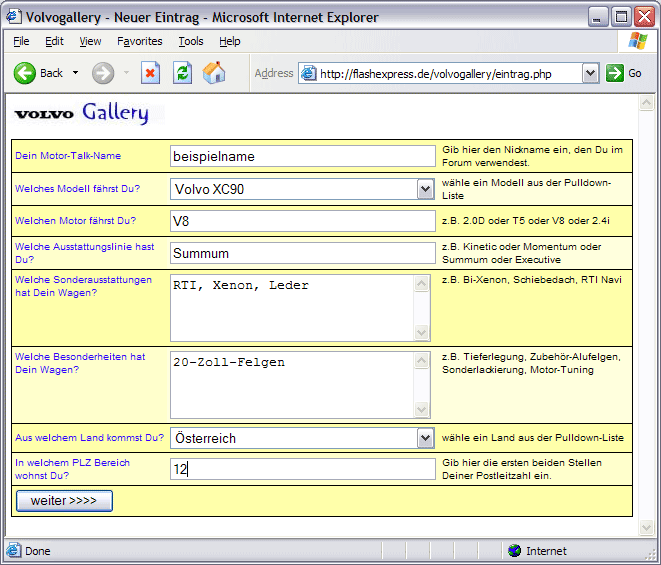Open the Edit menu
661x565 pixels.
(54, 41)
